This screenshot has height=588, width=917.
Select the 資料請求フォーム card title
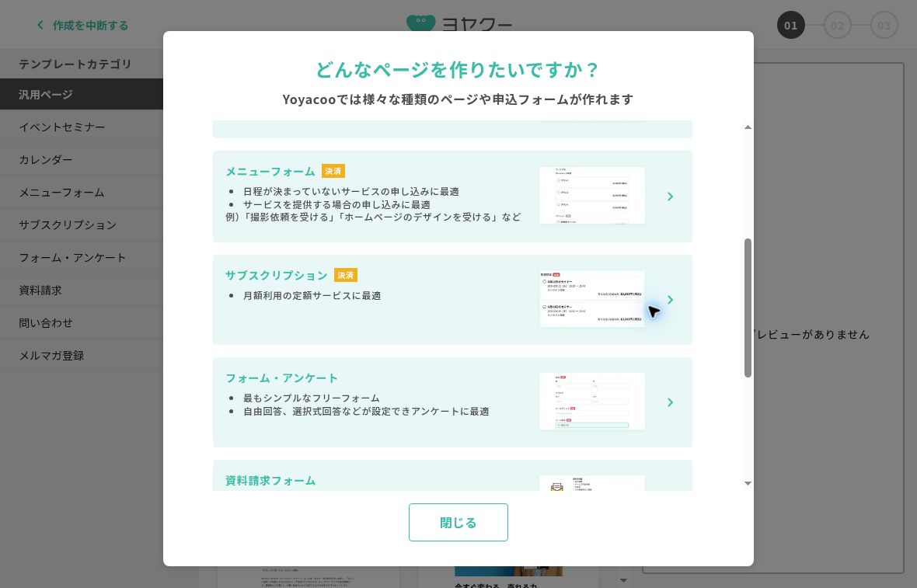[270, 481]
